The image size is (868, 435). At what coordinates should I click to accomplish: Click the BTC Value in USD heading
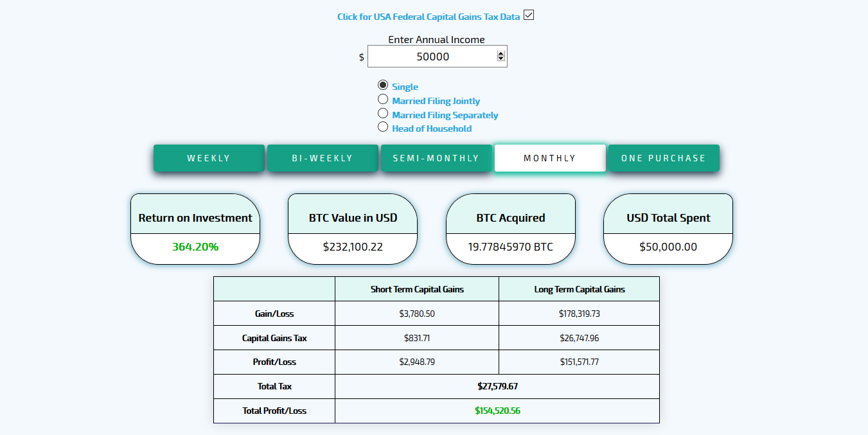(x=353, y=218)
